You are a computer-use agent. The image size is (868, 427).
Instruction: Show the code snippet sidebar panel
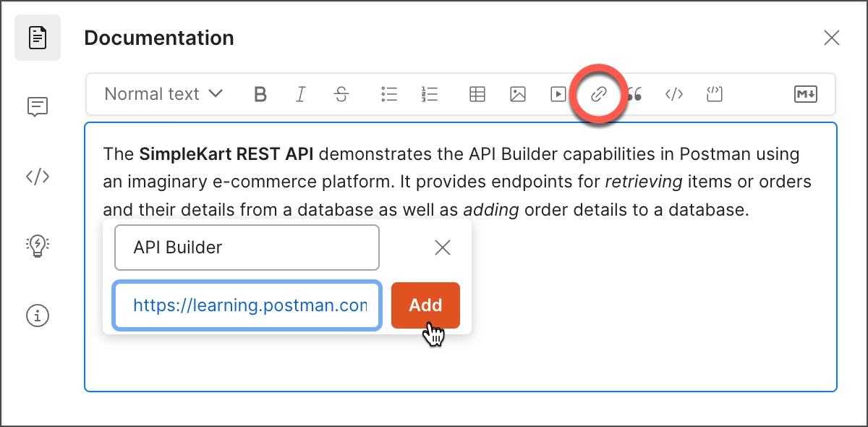click(38, 177)
